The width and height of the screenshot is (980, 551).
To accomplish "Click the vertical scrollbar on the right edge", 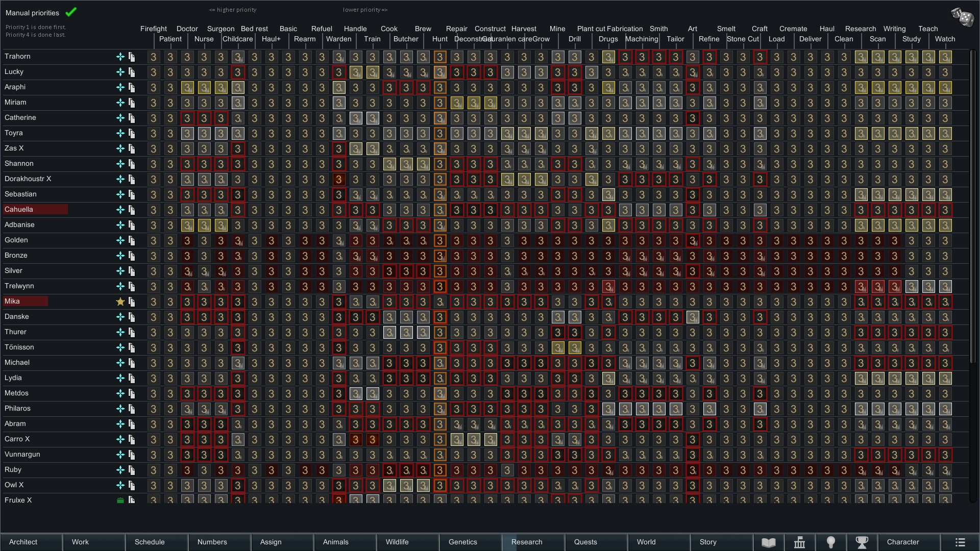I will (x=973, y=204).
